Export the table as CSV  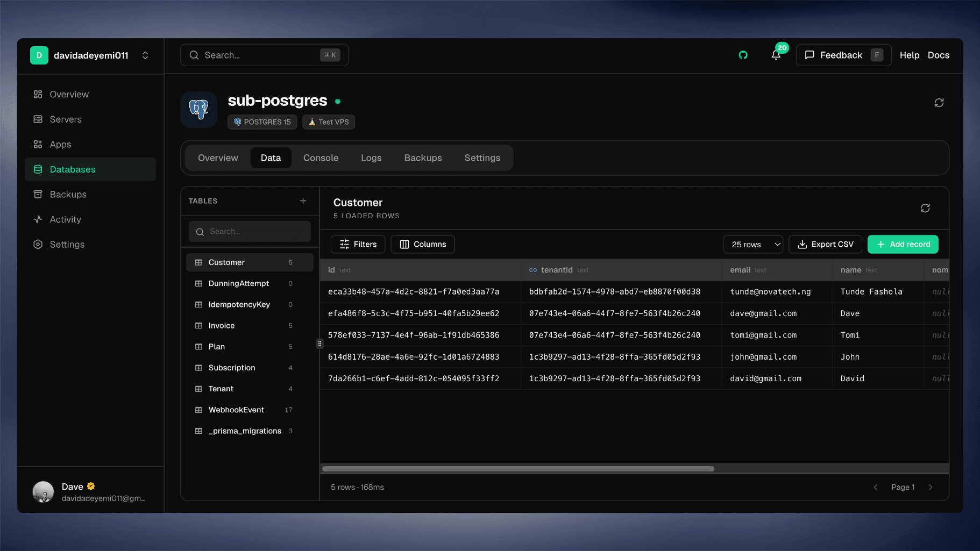pyautogui.click(x=825, y=244)
